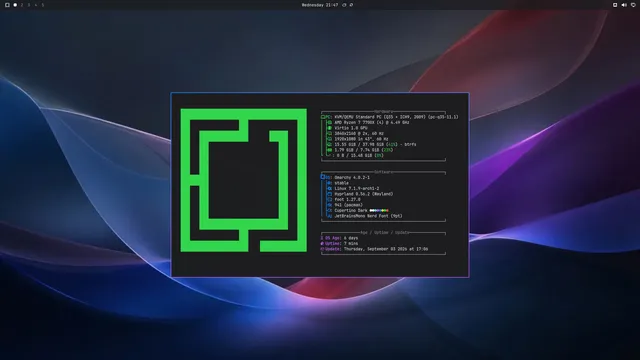
Task: Click the theme icon next to Cupertino Dark
Action: coord(330,211)
